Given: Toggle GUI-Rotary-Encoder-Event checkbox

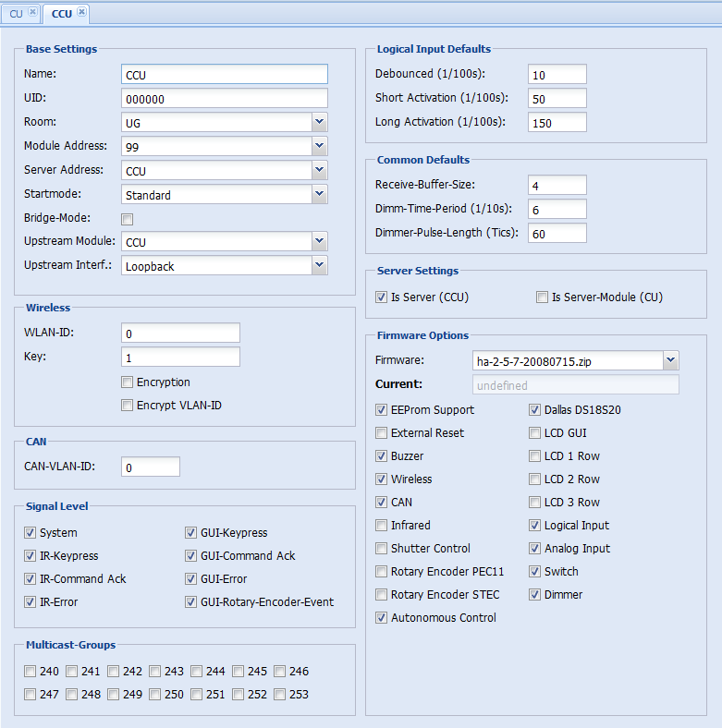Looking at the screenshot, I should coord(191,602).
